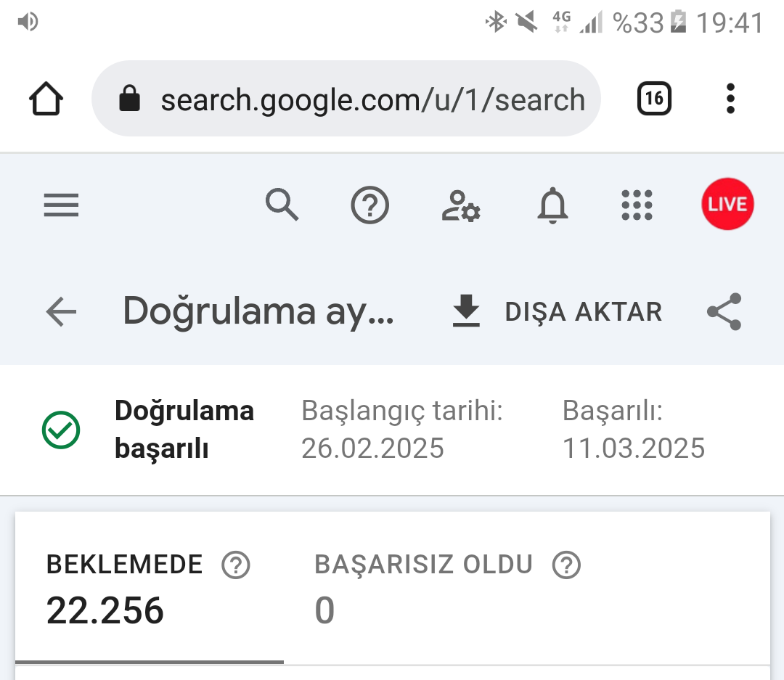This screenshot has height=680, width=784.
Task: Tap the red LIVE account avatar
Action: 727,204
